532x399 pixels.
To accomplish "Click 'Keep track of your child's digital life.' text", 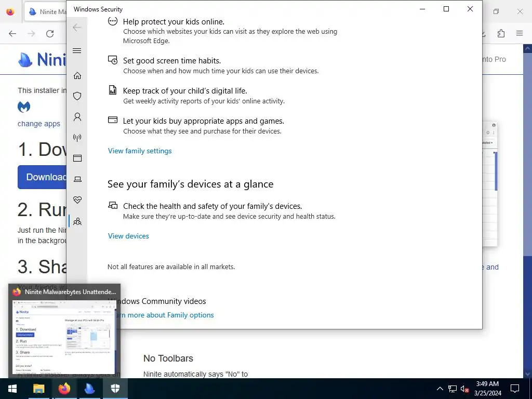I will [185, 91].
